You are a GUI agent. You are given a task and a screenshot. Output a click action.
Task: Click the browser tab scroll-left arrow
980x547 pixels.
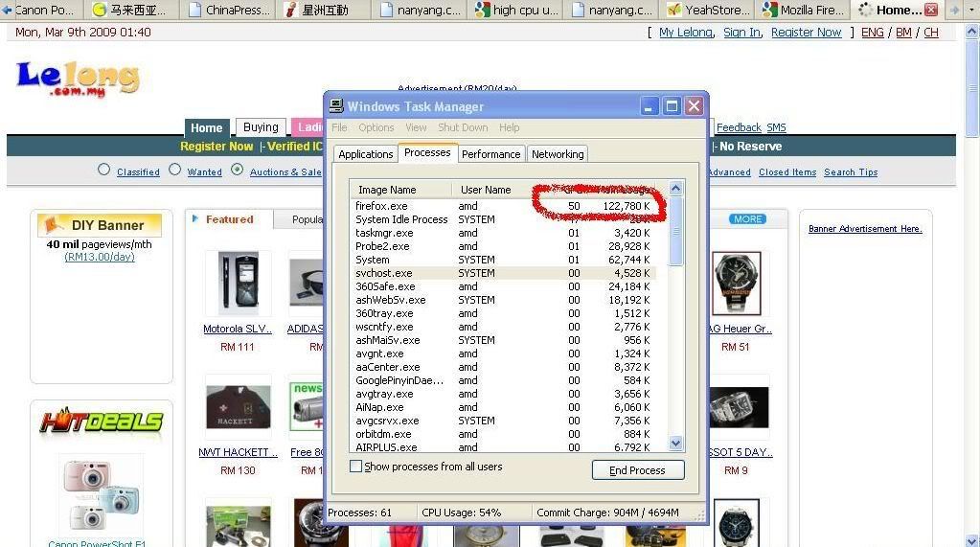click(x=7, y=11)
